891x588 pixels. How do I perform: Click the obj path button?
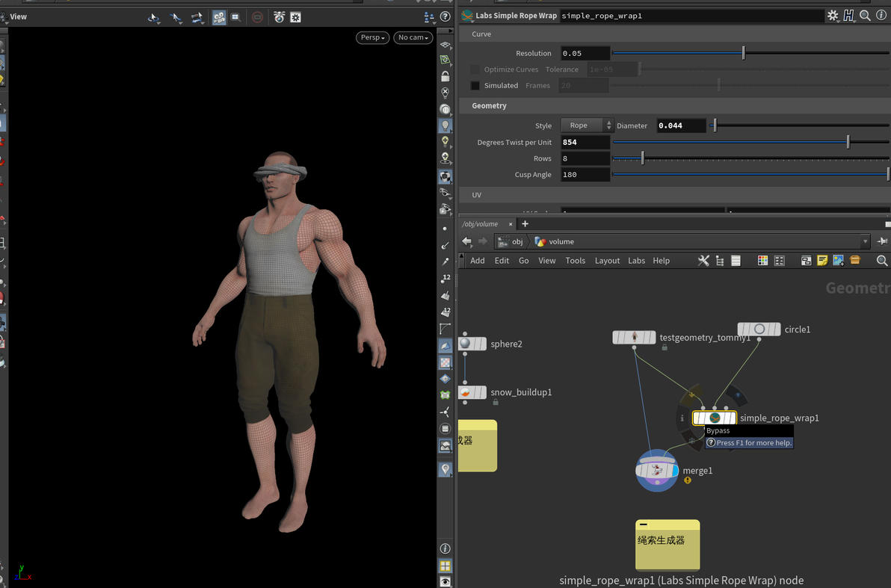pyautogui.click(x=511, y=242)
